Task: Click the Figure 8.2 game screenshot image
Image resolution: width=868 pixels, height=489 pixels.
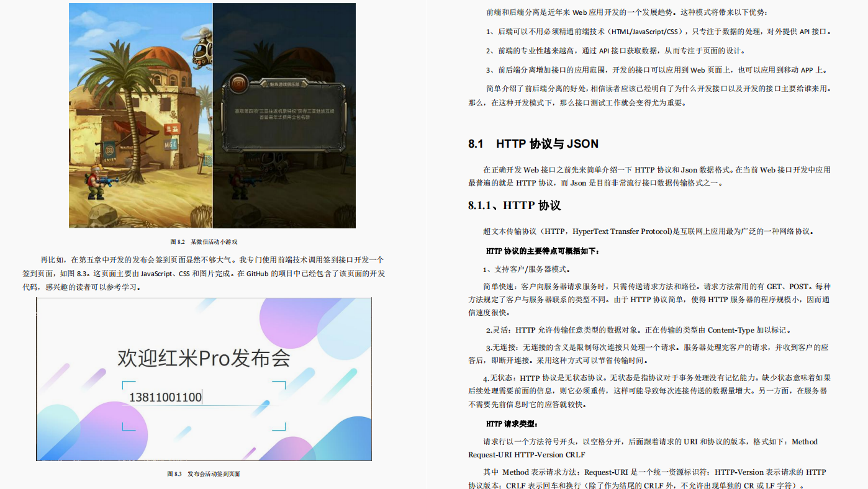Action: click(x=212, y=115)
